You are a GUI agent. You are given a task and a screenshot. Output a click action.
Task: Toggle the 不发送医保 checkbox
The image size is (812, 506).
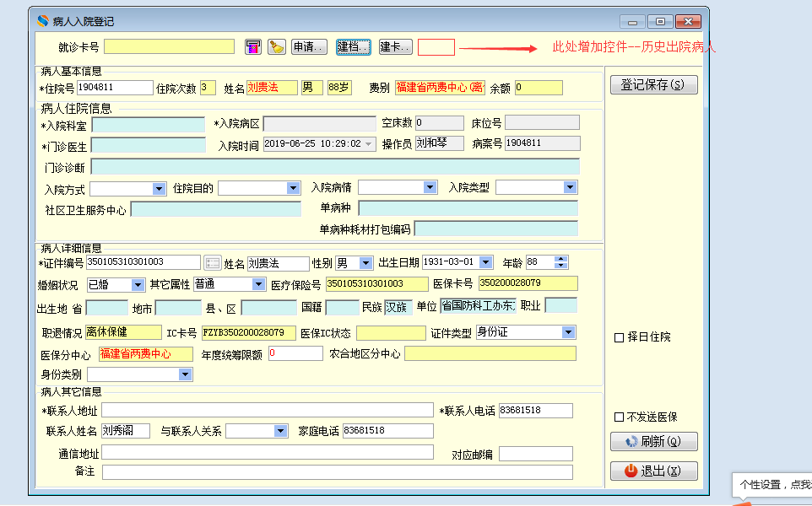[x=619, y=417]
